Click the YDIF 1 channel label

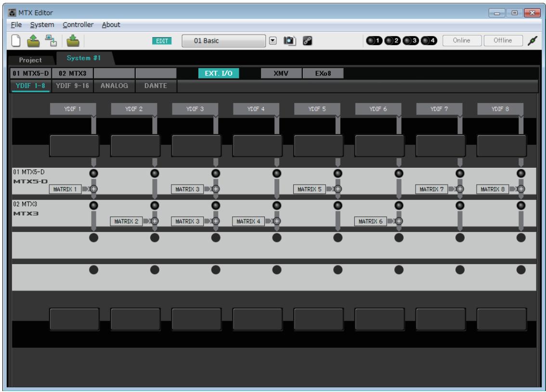click(x=73, y=109)
